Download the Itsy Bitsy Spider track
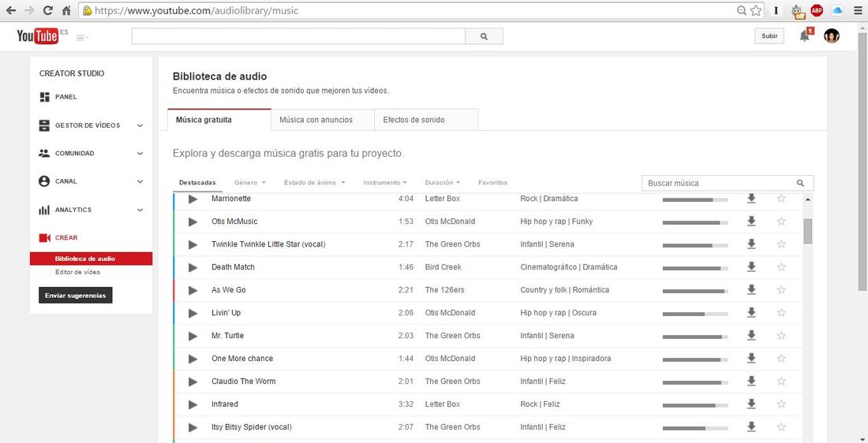 (751, 426)
